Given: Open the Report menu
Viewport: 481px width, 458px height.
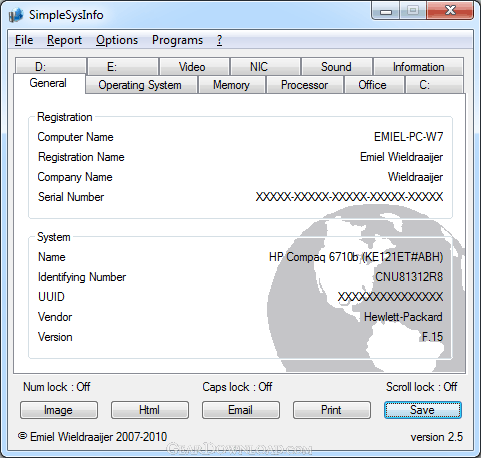Looking at the screenshot, I should [x=64, y=40].
